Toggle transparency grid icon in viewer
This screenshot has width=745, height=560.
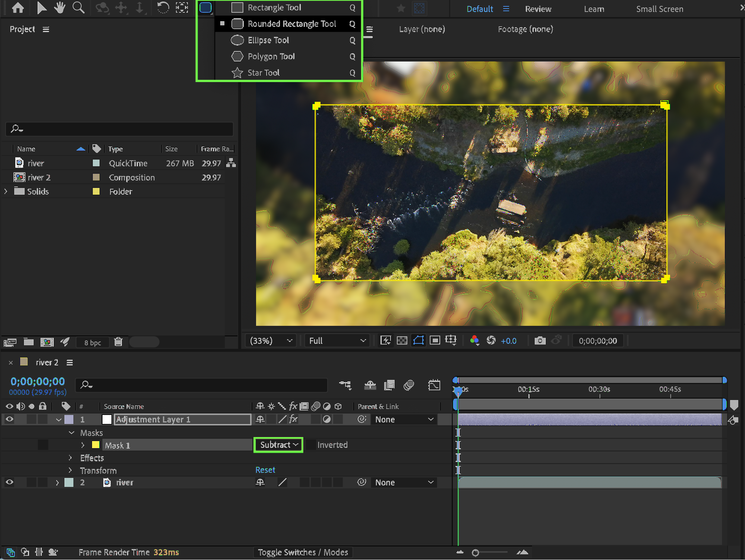click(402, 340)
